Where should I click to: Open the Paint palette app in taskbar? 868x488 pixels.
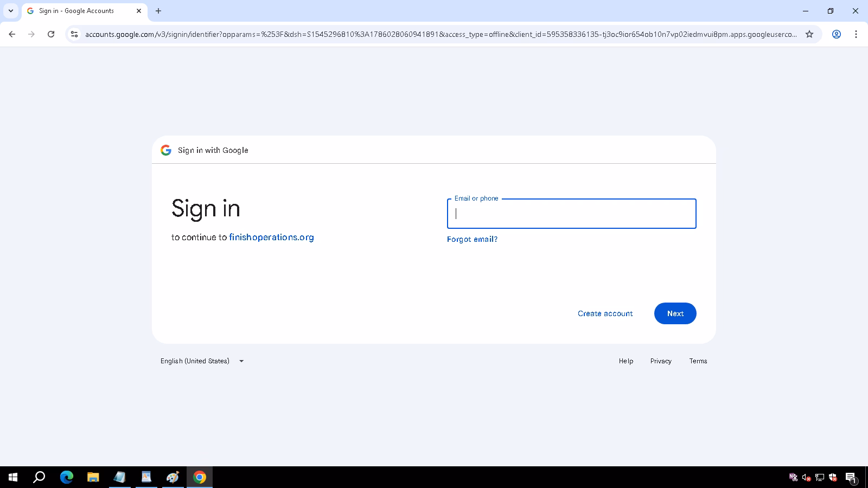click(x=173, y=477)
